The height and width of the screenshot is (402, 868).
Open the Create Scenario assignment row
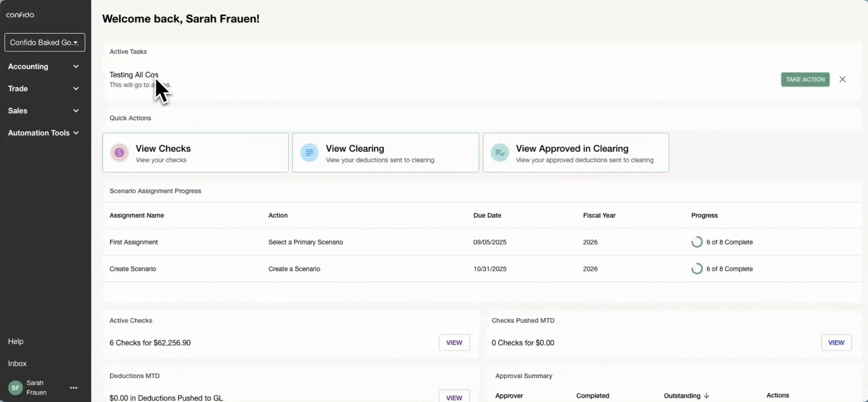click(x=133, y=269)
